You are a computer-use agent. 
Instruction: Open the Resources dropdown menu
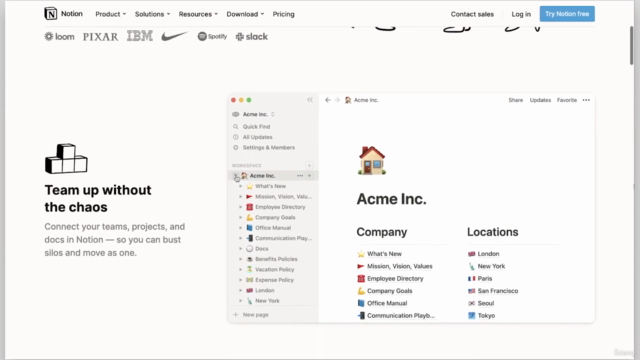click(x=198, y=14)
